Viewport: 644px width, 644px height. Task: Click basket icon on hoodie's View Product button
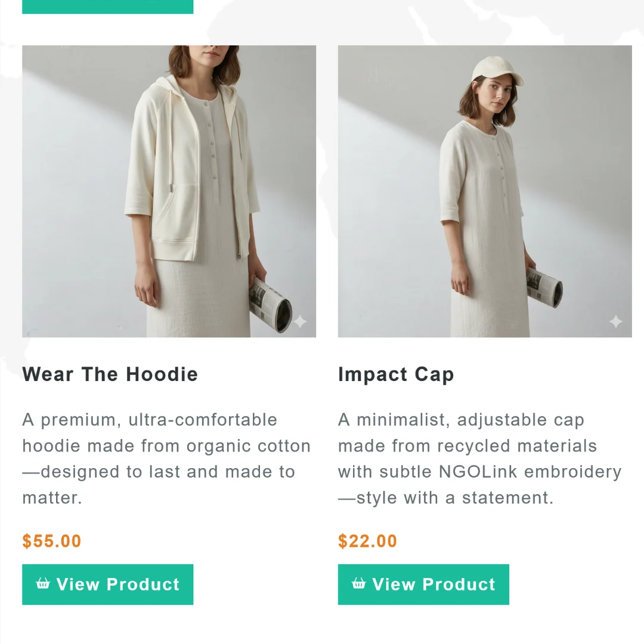tap(43, 583)
